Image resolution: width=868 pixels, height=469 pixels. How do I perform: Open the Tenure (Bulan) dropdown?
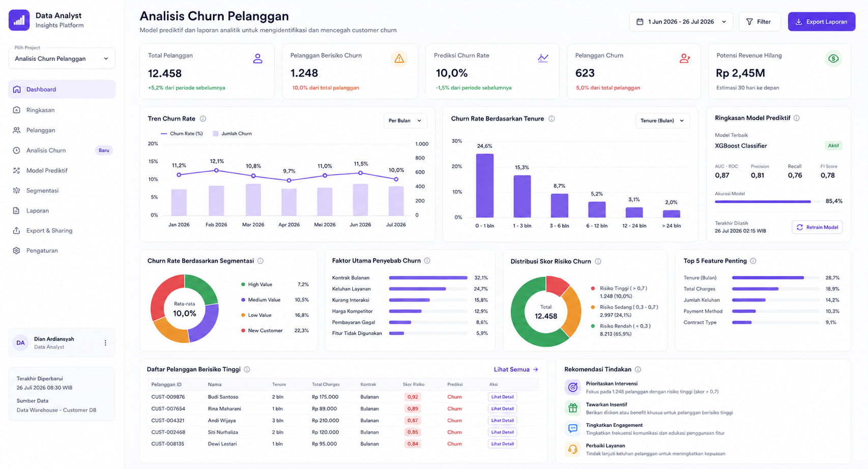[662, 121]
